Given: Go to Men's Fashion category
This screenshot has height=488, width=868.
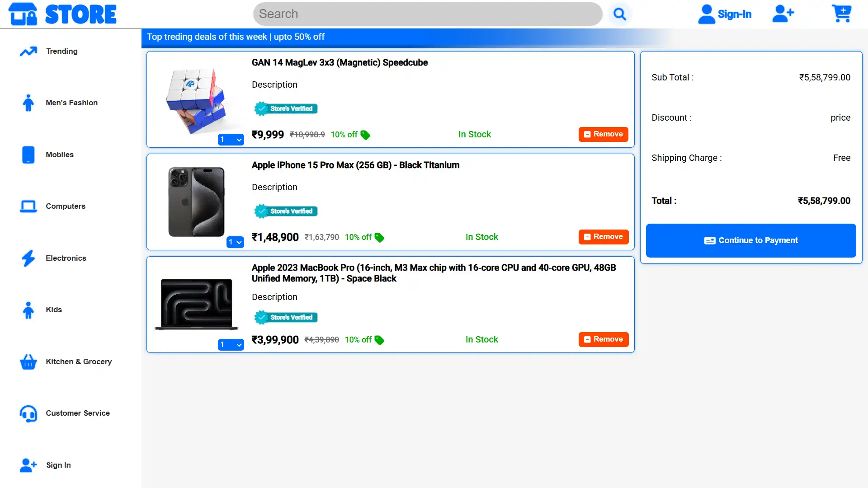Looking at the screenshot, I should 72,103.
